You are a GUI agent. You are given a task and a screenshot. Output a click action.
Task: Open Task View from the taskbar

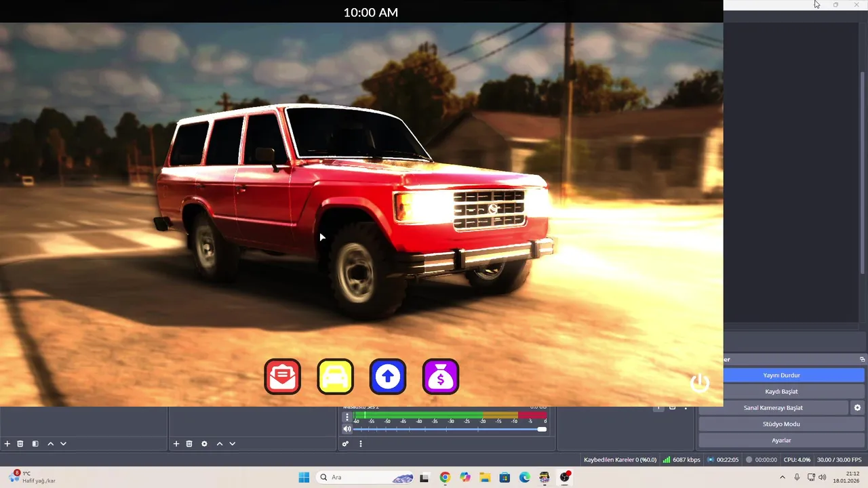click(x=425, y=477)
